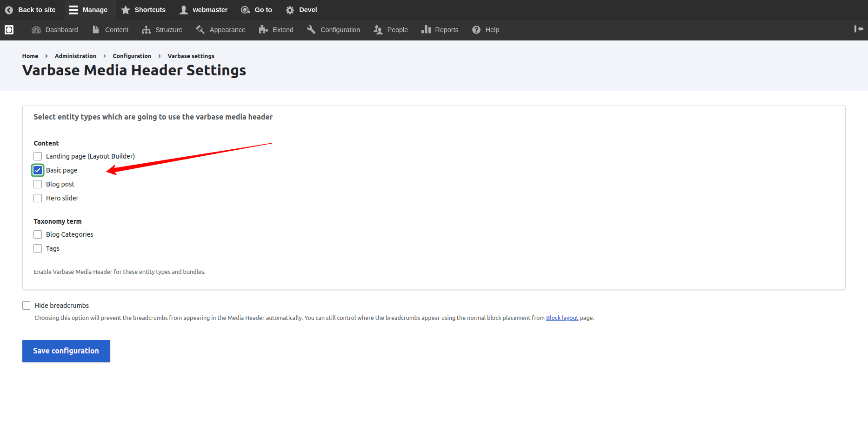Expand the Go to menu
868x439 pixels.
257,10
